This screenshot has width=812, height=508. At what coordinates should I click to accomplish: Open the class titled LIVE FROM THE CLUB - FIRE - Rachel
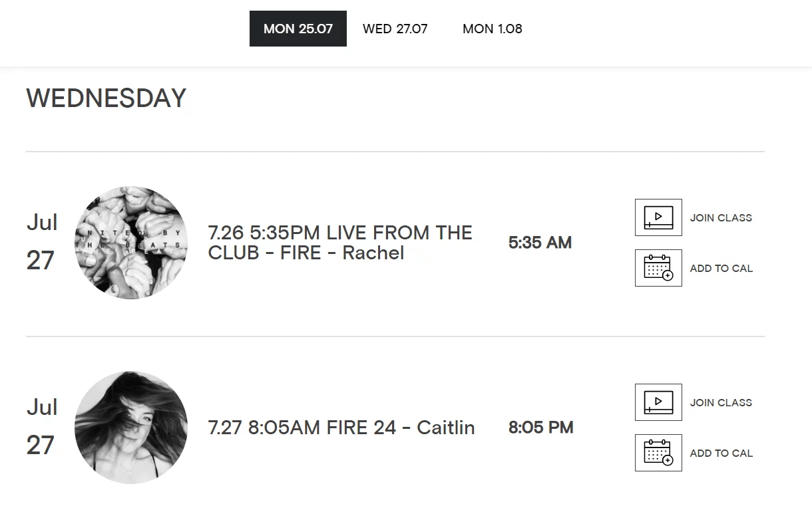(x=339, y=243)
